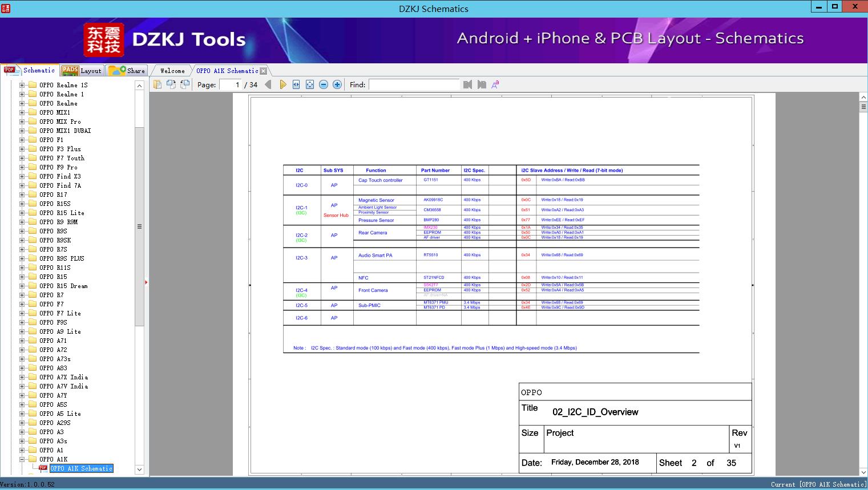Expand the OPPO Realme 1S tree node
The width and height of the screenshot is (868, 490).
[22, 85]
